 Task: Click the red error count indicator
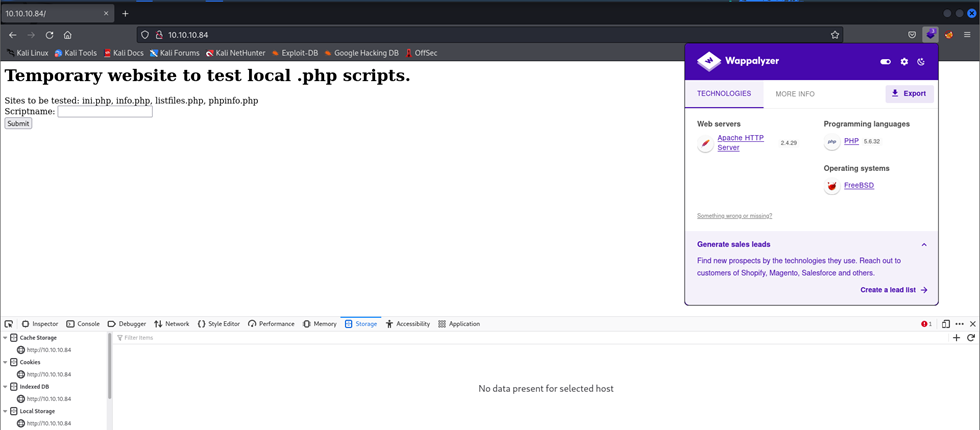pos(926,324)
